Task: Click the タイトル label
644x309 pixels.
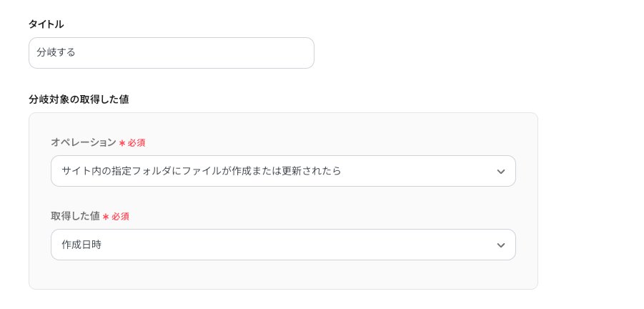Action: point(46,24)
